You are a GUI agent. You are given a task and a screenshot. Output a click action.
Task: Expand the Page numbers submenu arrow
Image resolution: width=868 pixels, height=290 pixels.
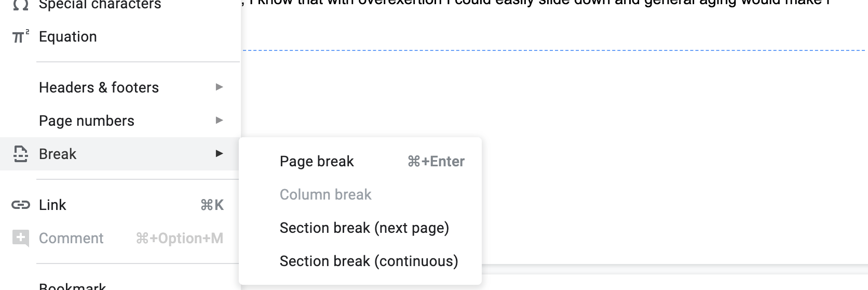point(219,121)
